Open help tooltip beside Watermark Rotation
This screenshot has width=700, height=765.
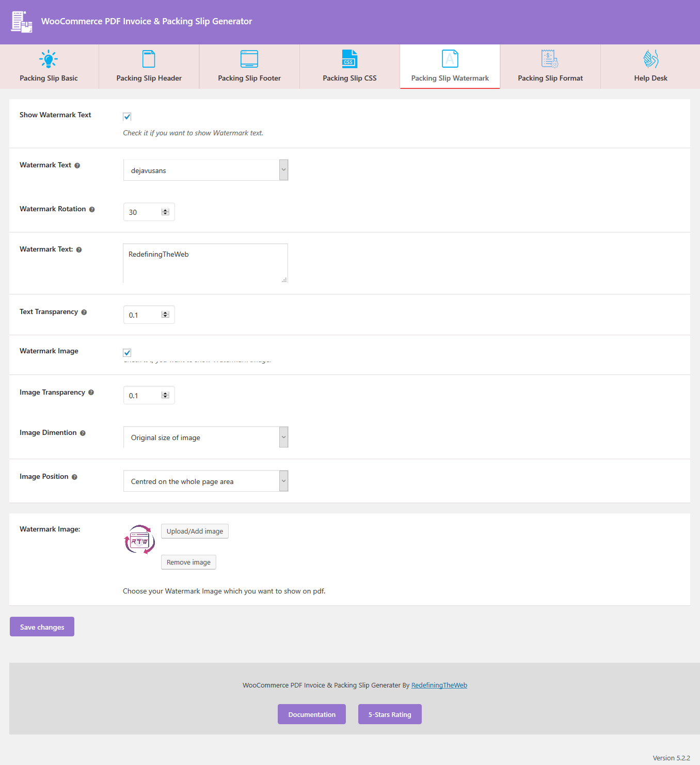click(x=92, y=209)
